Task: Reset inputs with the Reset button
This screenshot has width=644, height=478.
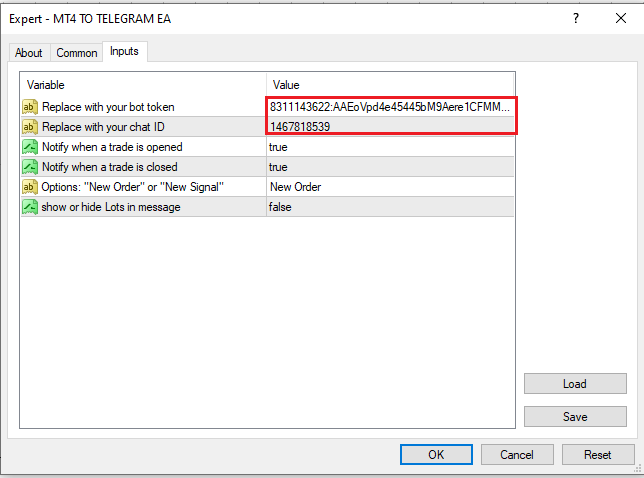Action: [598, 455]
